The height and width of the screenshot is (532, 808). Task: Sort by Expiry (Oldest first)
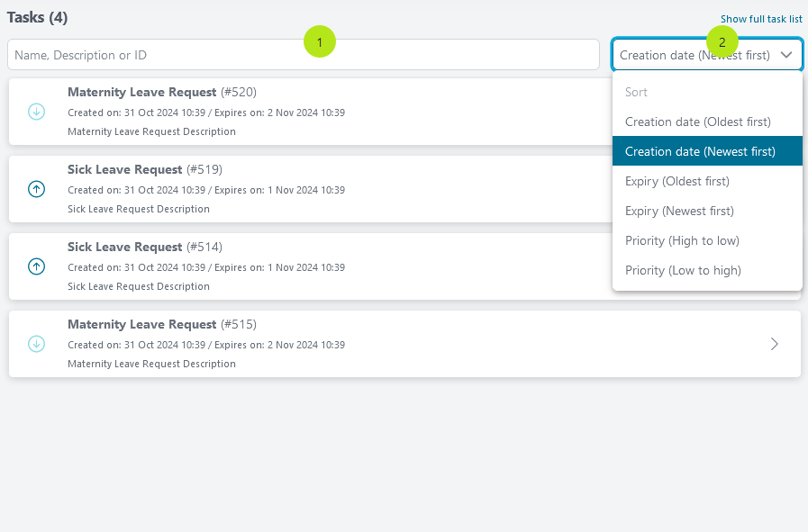[x=707, y=181]
